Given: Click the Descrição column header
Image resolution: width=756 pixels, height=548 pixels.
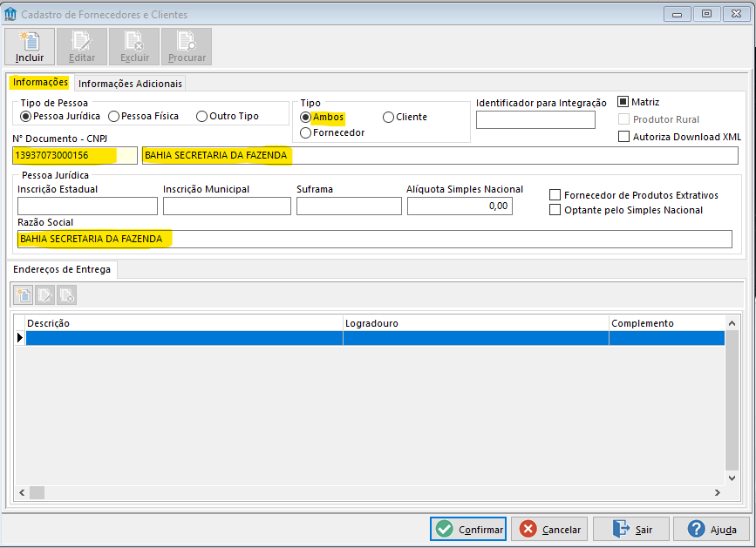Looking at the screenshot, I should coord(184,323).
